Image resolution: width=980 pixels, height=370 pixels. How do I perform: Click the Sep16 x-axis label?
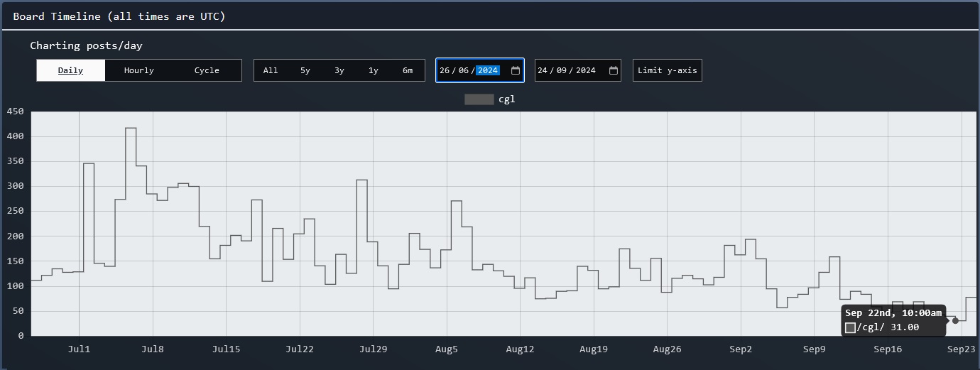pyautogui.click(x=888, y=349)
